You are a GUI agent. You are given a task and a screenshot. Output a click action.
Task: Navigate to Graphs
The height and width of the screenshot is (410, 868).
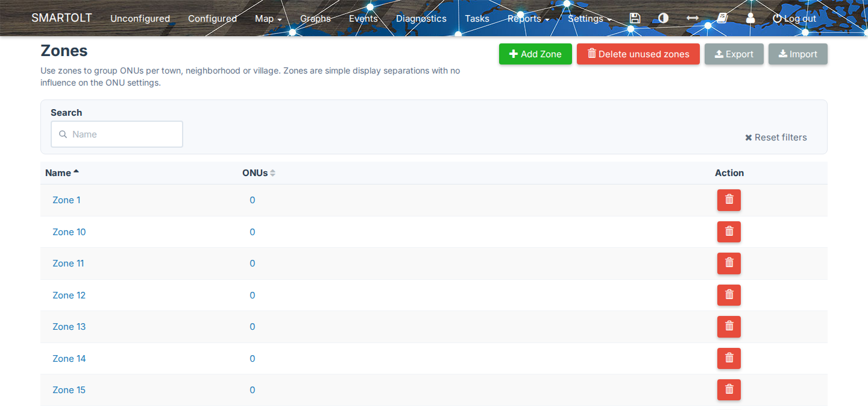coord(315,19)
